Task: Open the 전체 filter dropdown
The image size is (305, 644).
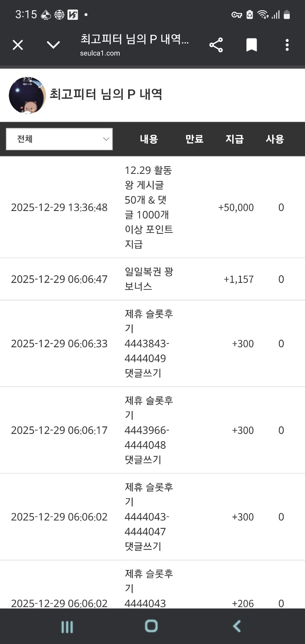Action: pos(59,139)
